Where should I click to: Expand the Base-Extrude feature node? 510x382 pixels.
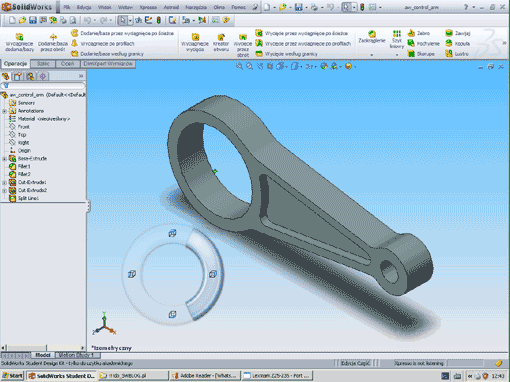coord(4,159)
